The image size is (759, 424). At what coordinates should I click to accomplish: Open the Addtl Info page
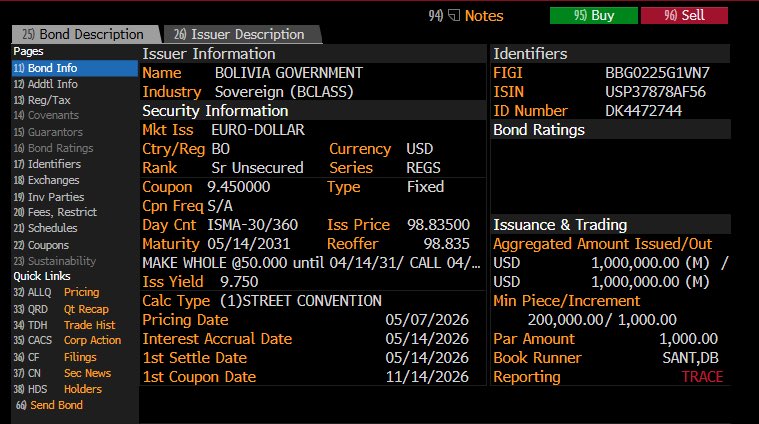tap(46, 84)
